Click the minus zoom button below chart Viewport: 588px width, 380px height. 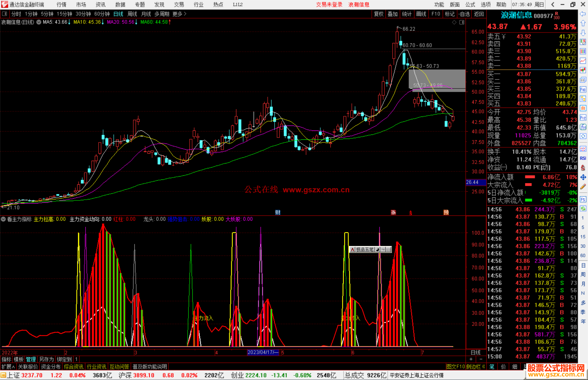(481, 359)
